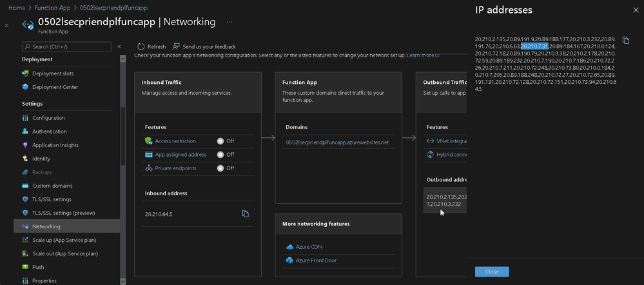Viewport: 644px width, 285px height.
Task: Expand the collapsed portal menu chevrons
Action: [6, 25]
